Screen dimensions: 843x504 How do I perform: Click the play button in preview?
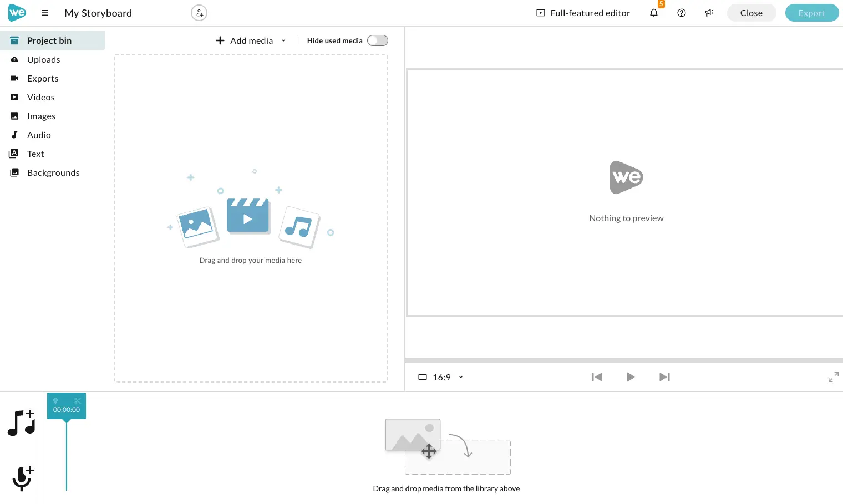[631, 377]
